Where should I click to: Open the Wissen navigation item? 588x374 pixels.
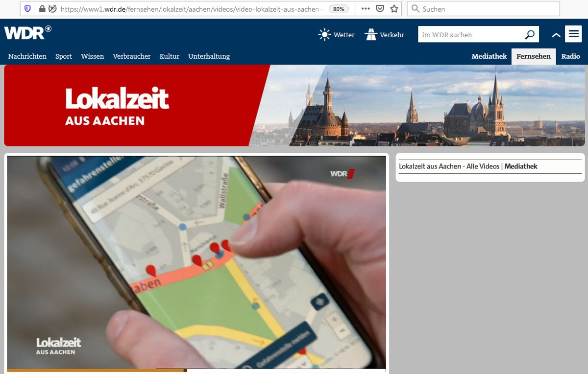click(93, 56)
